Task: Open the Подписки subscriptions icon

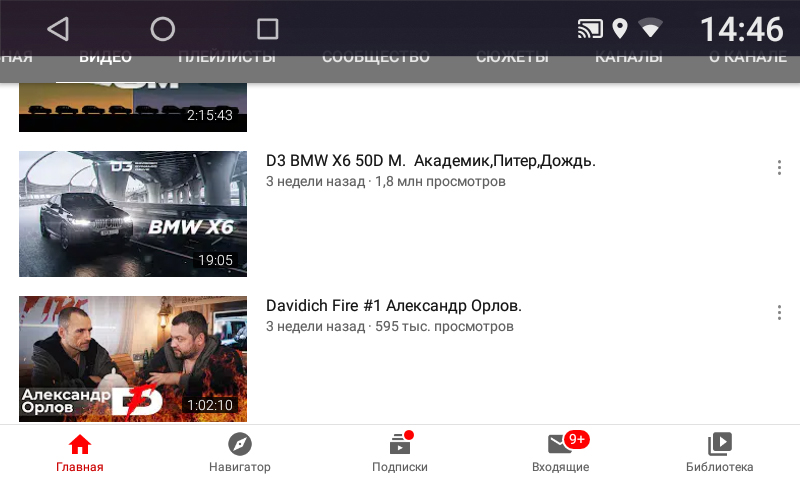Action: tap(400, 445)
